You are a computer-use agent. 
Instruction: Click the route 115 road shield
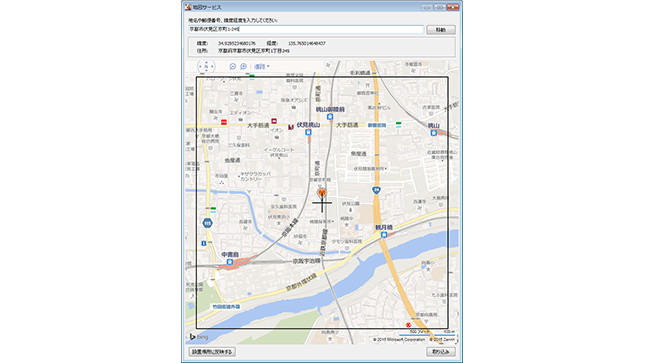[x=208, y=223]
